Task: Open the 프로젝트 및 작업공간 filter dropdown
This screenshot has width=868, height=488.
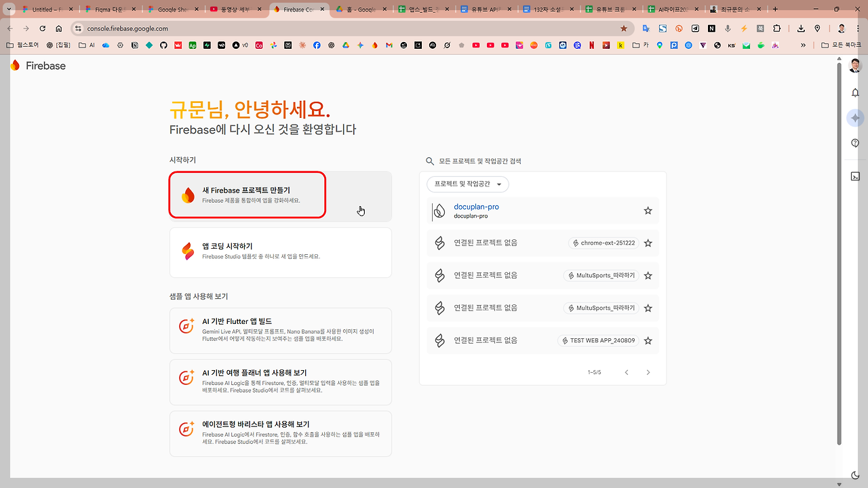Action: point(468,184)
